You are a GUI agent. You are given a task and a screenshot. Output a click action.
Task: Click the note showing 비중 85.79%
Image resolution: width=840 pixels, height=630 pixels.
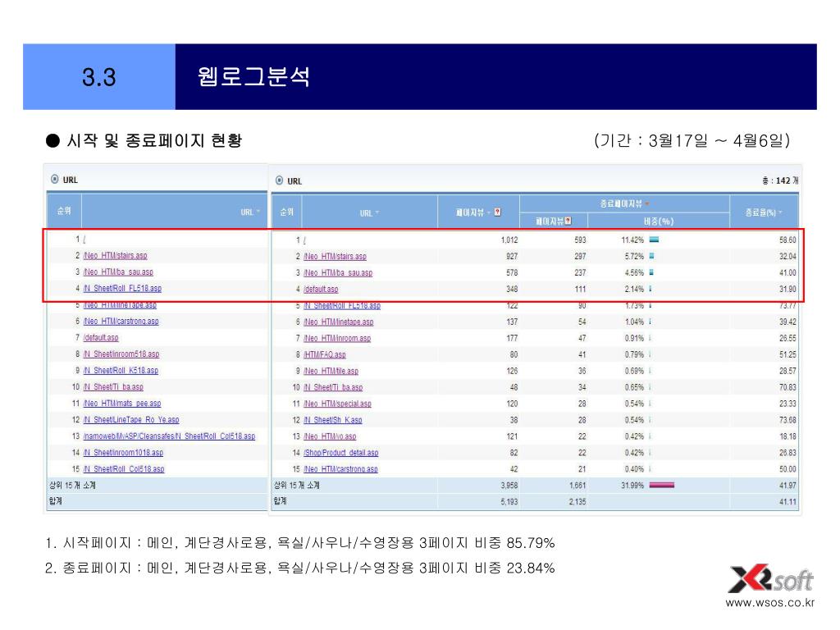[x=300, y=543]
